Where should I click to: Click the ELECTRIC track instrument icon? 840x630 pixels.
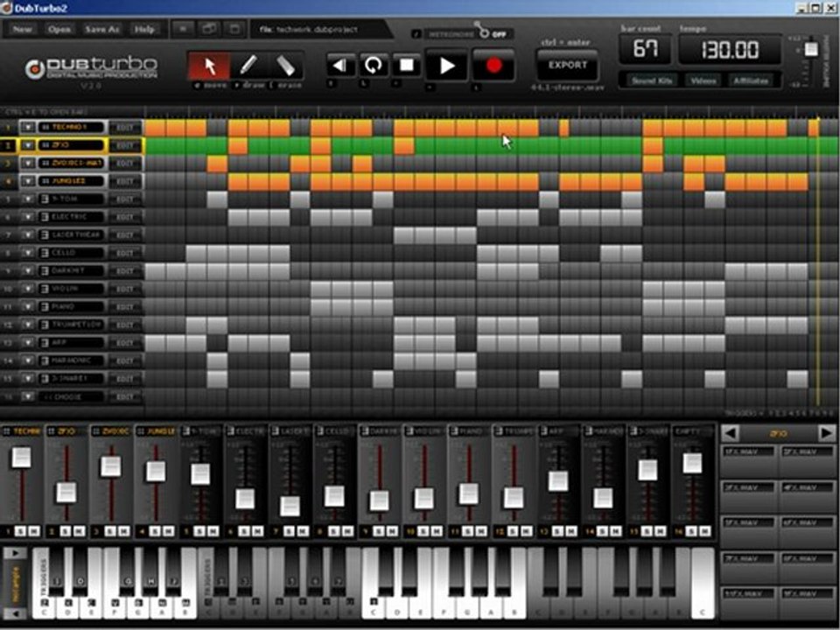45,217
